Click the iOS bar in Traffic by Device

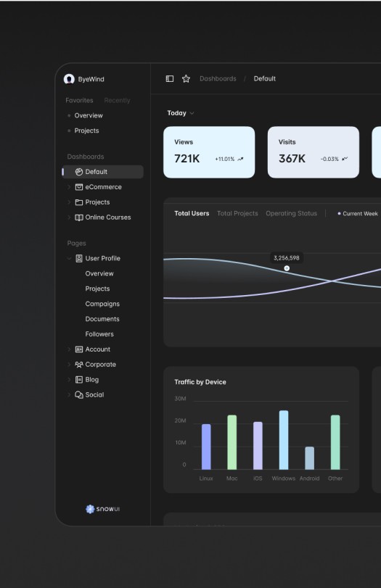tap(258, 445)
